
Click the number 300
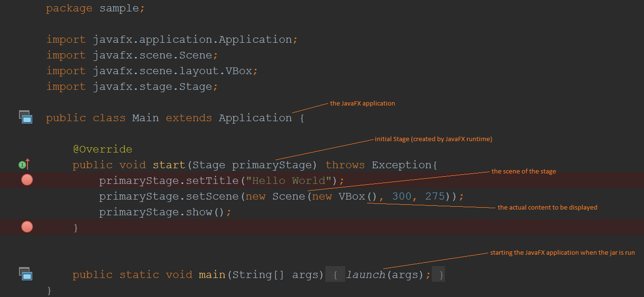402,196
